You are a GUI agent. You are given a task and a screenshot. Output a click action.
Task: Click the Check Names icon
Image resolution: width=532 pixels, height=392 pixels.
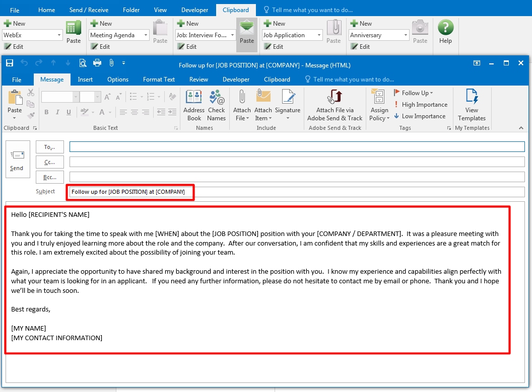click(x=216, y=106)
